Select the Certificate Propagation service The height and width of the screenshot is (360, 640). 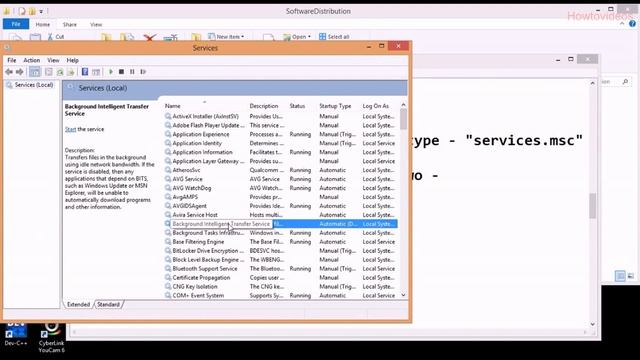point(201,278)
